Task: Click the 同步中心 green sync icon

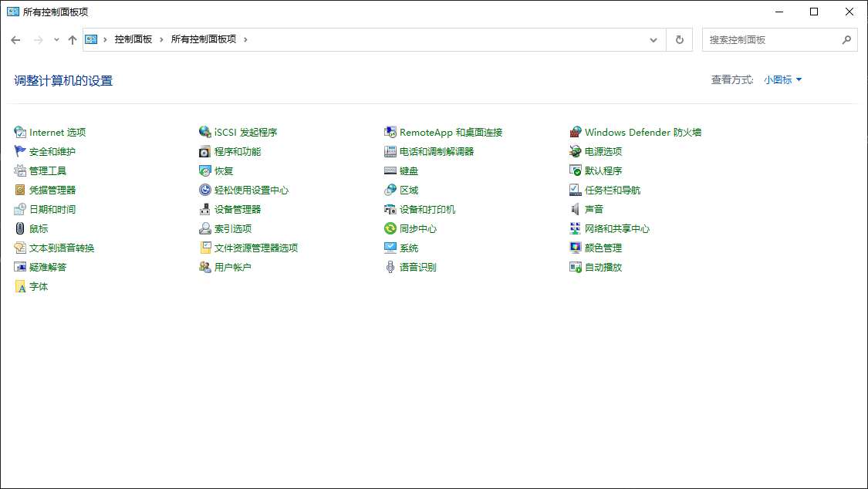Action: [390, 229]
